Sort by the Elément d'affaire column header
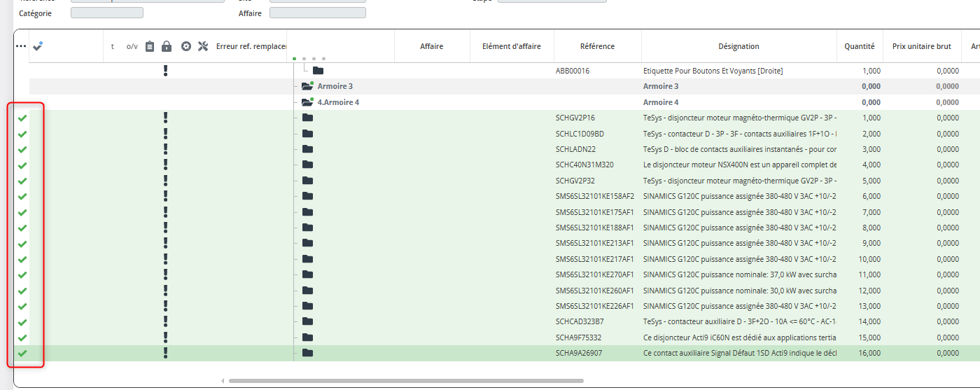 pyautogui.click(x=512, y=46)
